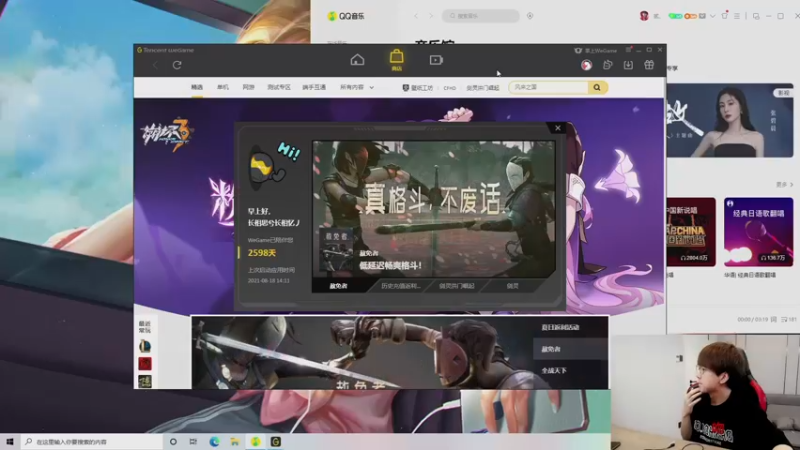The image size is (800, 450).
Task: Click the yellow search button in WeGame store
Action: (x=597, y=88)
